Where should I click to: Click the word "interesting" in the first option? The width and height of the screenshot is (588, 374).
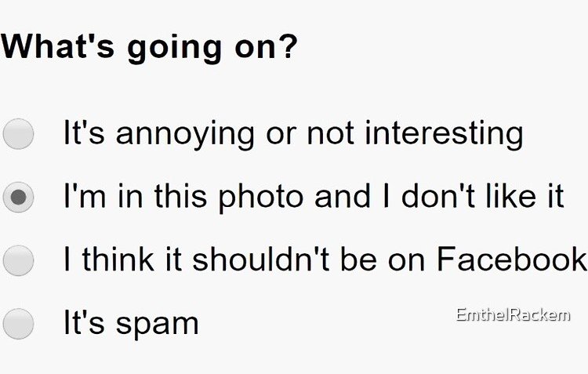click(444, 134)
